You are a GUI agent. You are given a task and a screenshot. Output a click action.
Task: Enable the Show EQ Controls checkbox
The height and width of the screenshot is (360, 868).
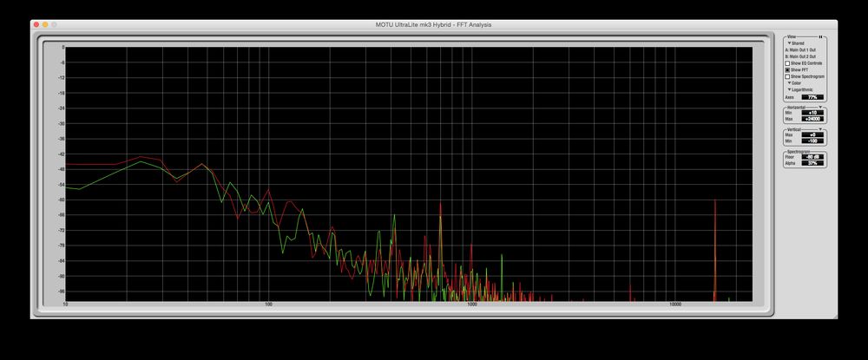pos(788,63)
